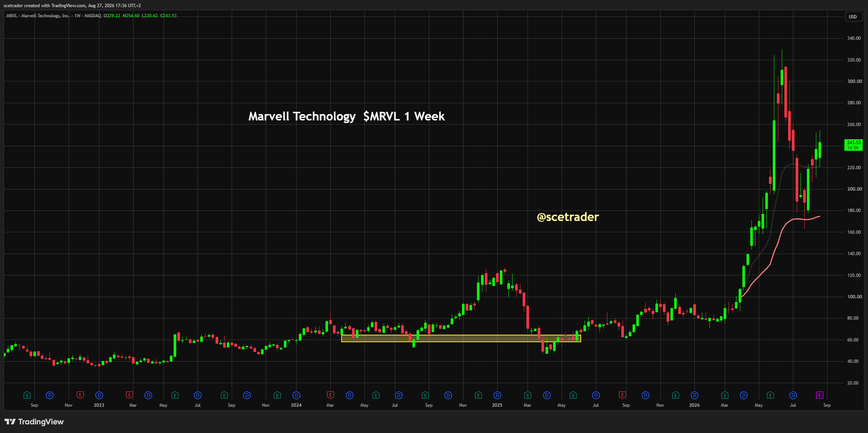Open the earnings marker above Mar 2026
The width and height of the screenshot is (868, 433).
point(725,395)
